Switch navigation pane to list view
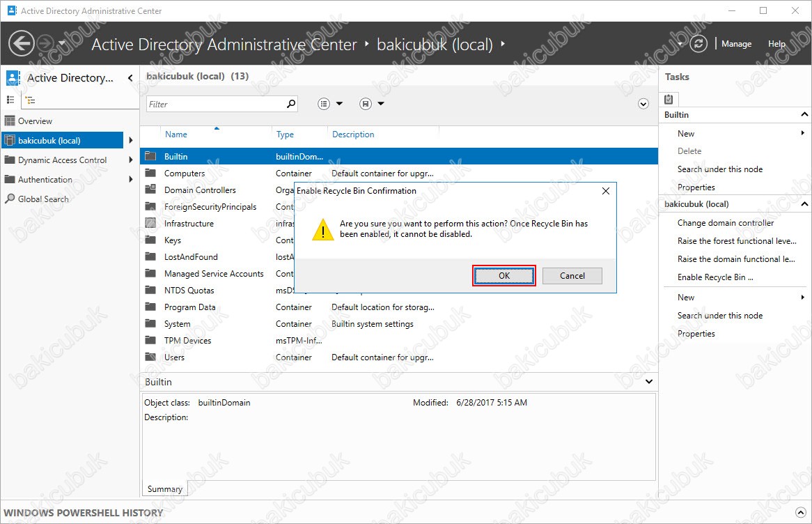812x524 pixels. point(10,100)
